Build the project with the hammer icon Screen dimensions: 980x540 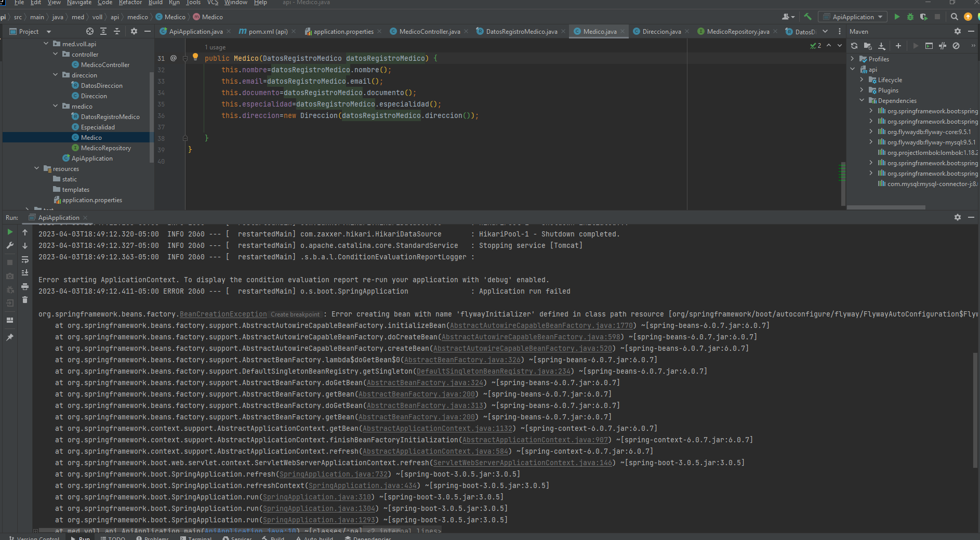[x=807, y=17]
